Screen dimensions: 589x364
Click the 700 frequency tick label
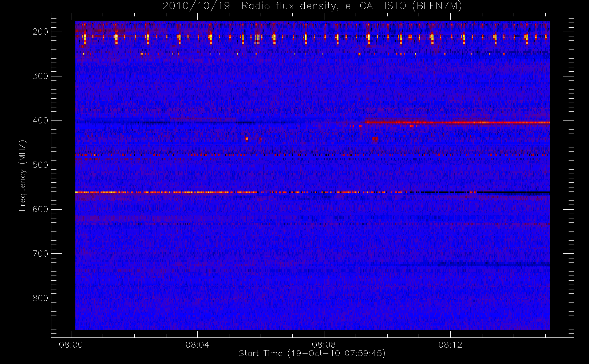(x=40, y=254)
